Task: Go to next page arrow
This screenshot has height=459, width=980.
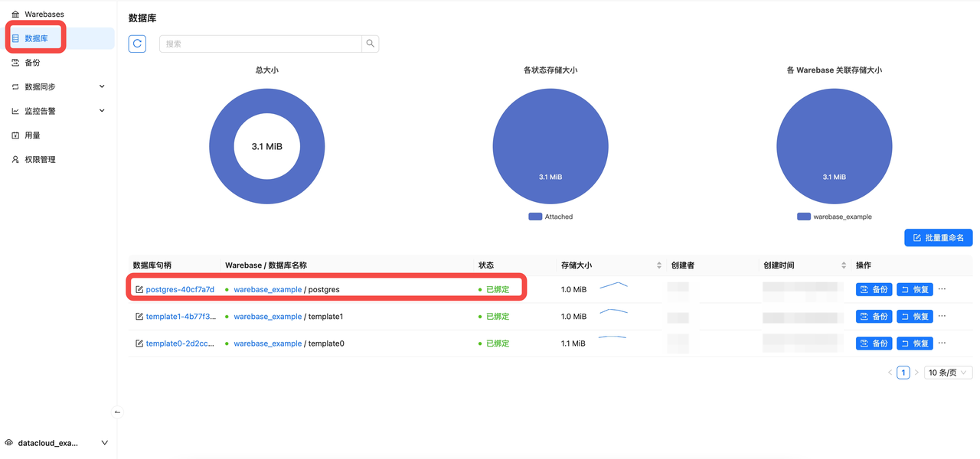Action: pos(916,373)
